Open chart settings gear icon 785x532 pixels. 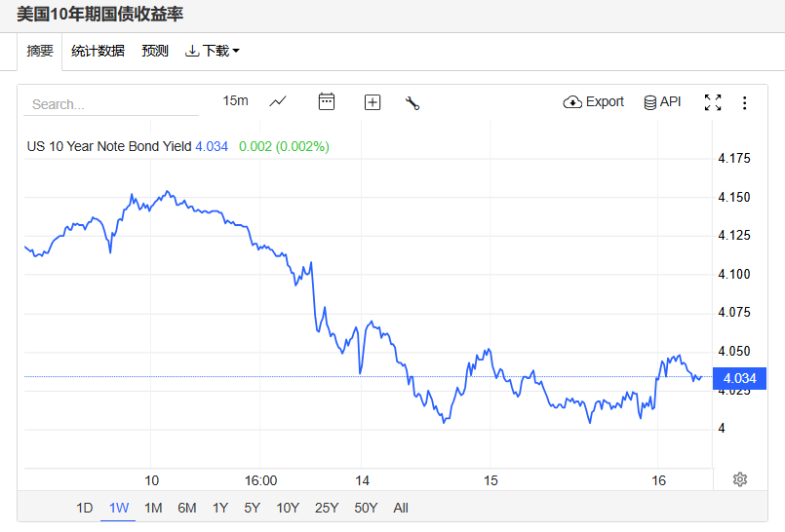click(x=740, y=479)
